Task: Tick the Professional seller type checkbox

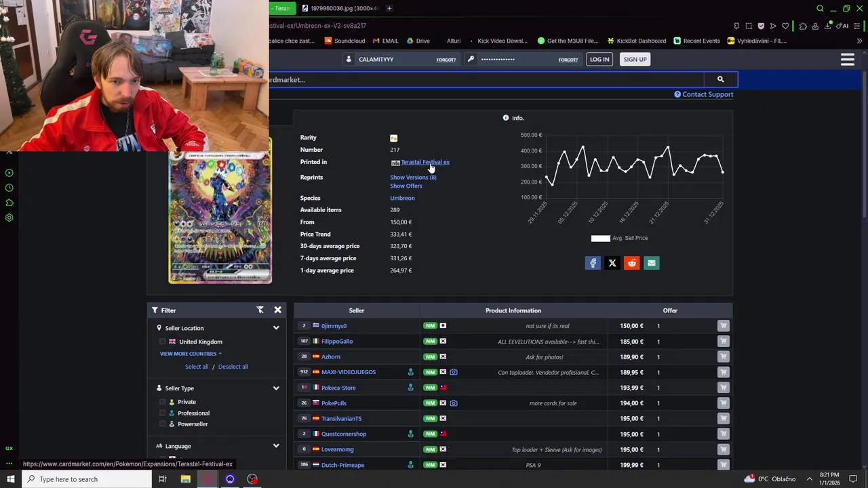Action: [x=162, y=413]
